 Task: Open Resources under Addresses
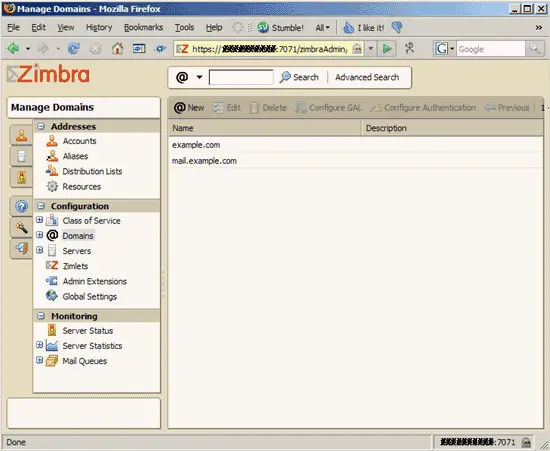[81, 187]
